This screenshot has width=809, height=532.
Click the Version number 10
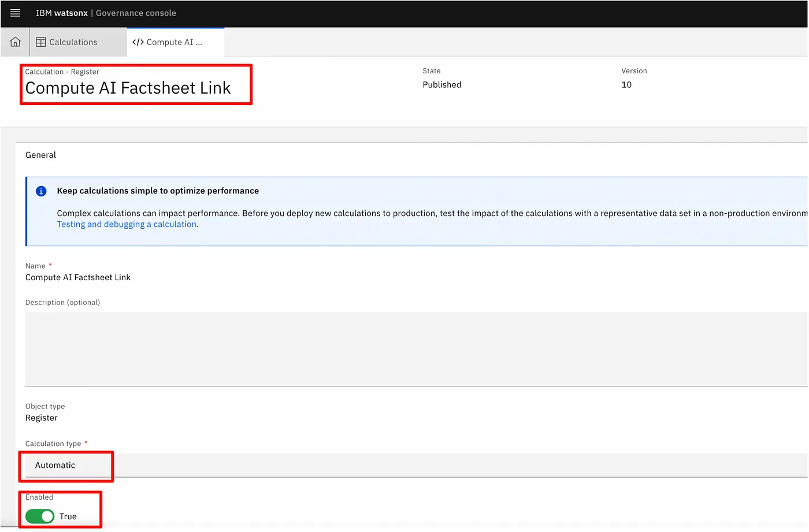click(x=626, y=84)
